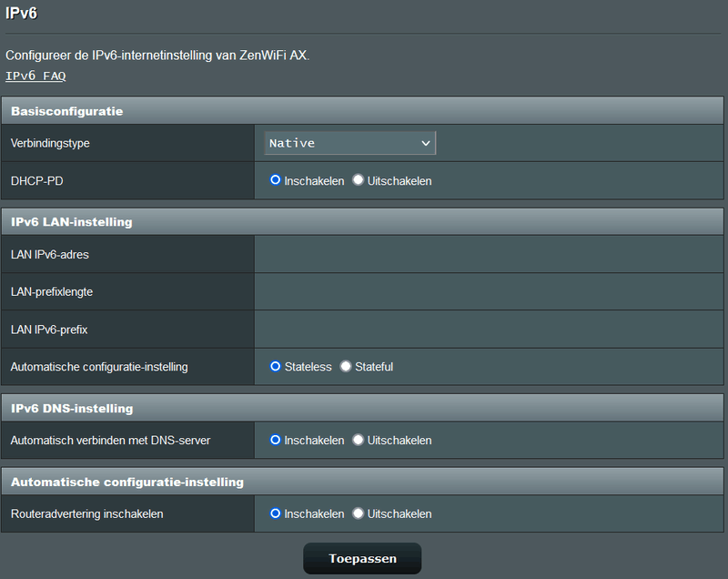The height and width of the screenshot is (579, 728).
Task: Disable automatic DNS server connection (Uitschakelen)
Action: 359,440
